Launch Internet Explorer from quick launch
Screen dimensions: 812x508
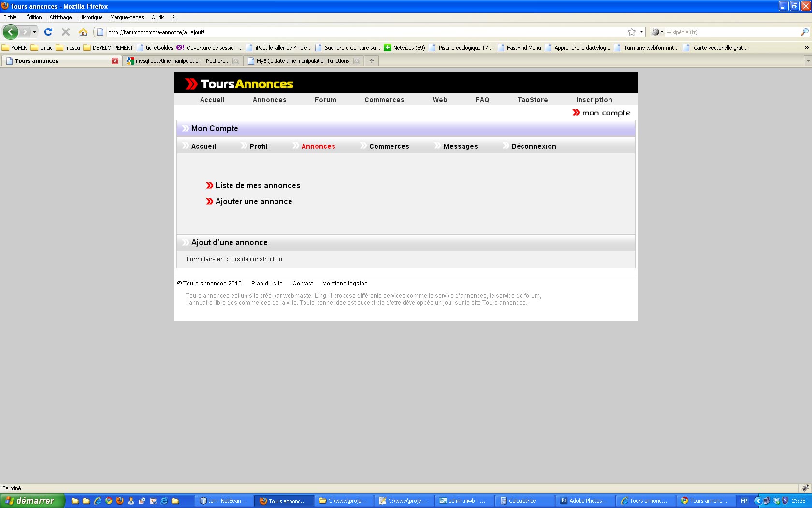[x=98, y=501]
